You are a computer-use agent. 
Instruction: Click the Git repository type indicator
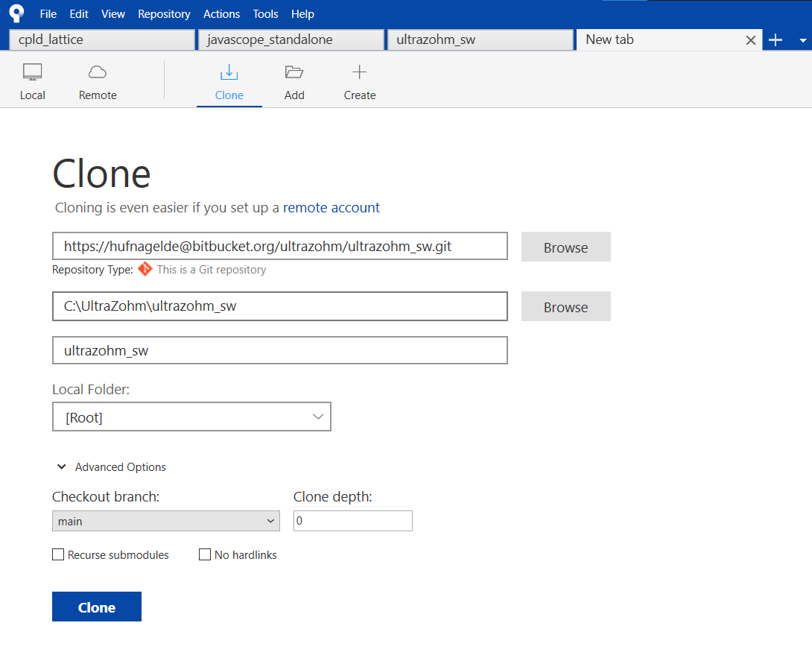(x=144, y=269)
